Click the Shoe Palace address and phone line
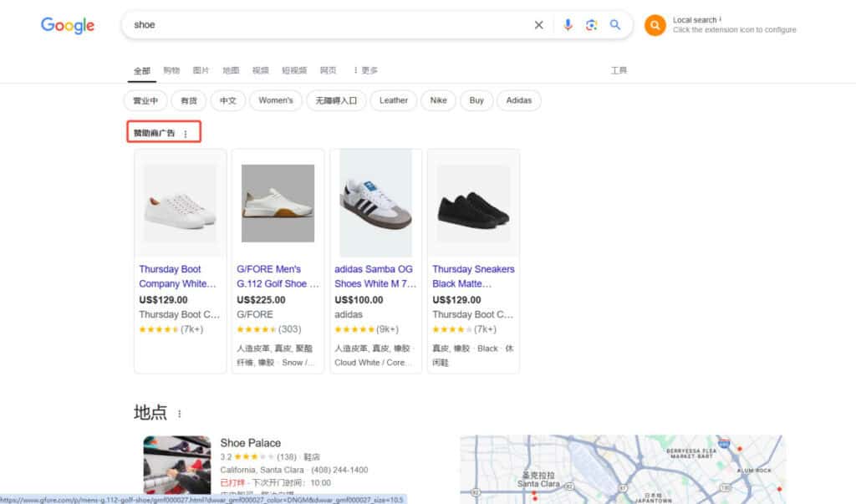Image resolution: width=856 pixels, height=504 pixels. click(294, 470)
